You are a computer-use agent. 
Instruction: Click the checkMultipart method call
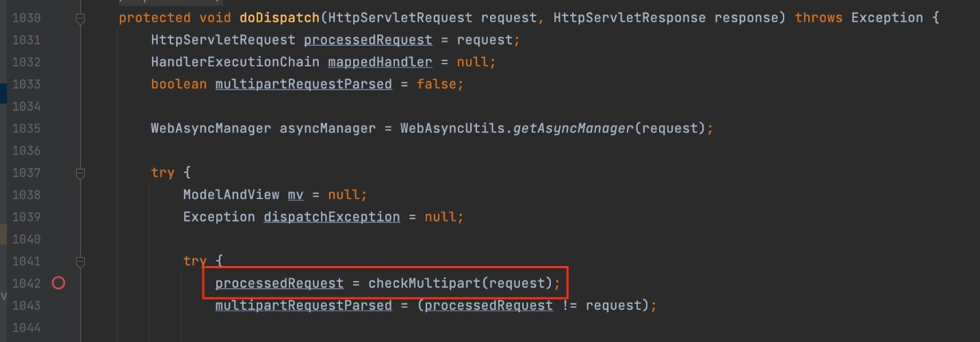425,283
